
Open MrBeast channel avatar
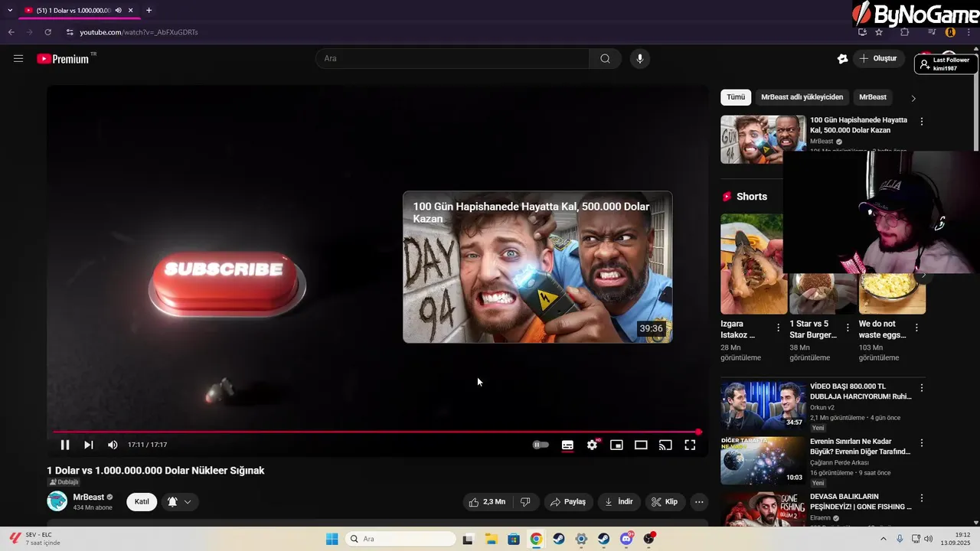point(57,501)
